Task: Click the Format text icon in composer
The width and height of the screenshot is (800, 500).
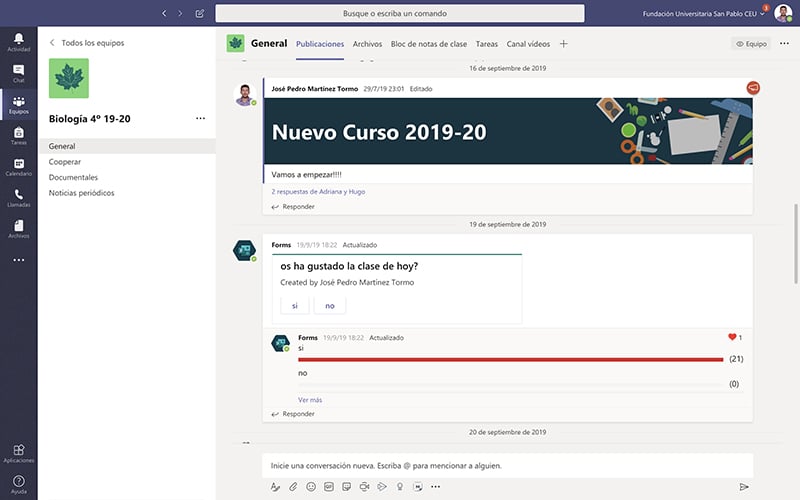Action: (x=275, y=487)
